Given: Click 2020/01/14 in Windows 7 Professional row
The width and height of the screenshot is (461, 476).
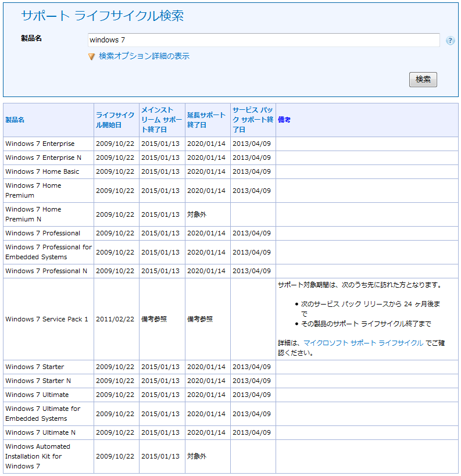Looking at the screenshot, I should click(x=206, y=233).
